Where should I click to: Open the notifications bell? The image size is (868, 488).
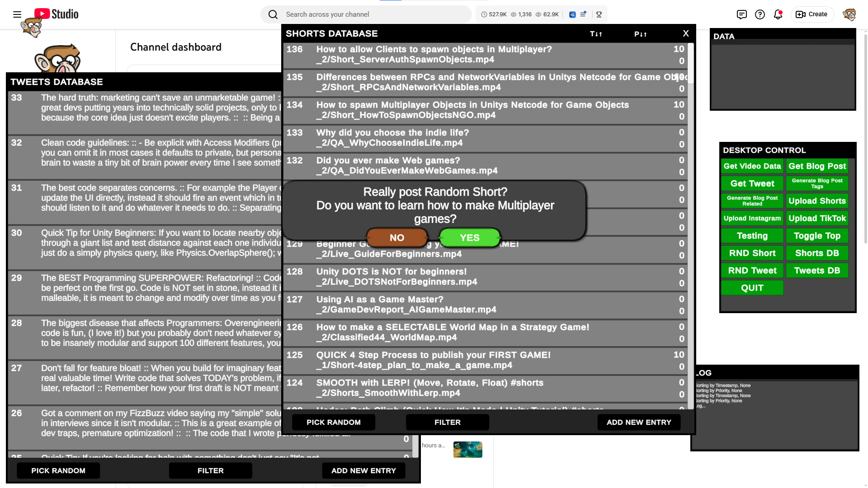pyautogui.click(x=778, y=14)
